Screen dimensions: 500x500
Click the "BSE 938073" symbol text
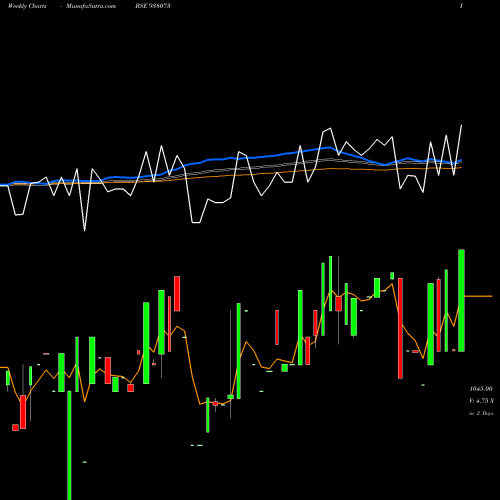coord(153,6)
